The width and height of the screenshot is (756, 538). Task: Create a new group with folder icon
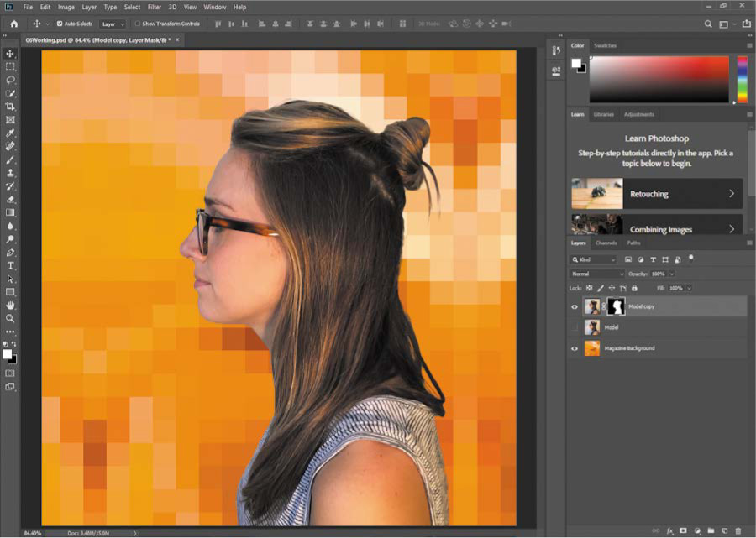pos(711,530)
